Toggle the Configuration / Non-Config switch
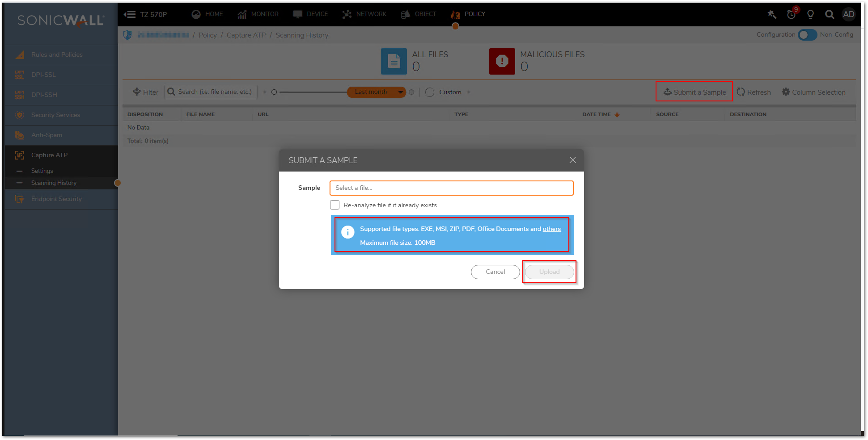The image size is (868, 440). point(807,35)
